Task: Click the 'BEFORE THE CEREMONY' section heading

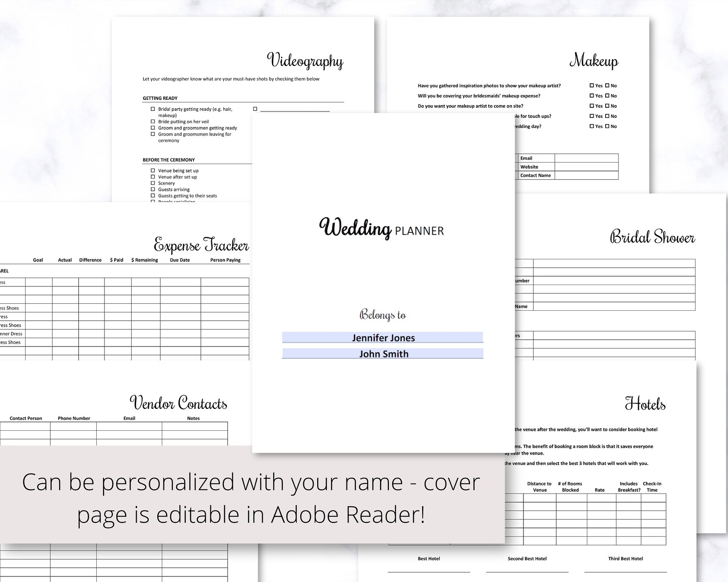Action: coord(169,160)
